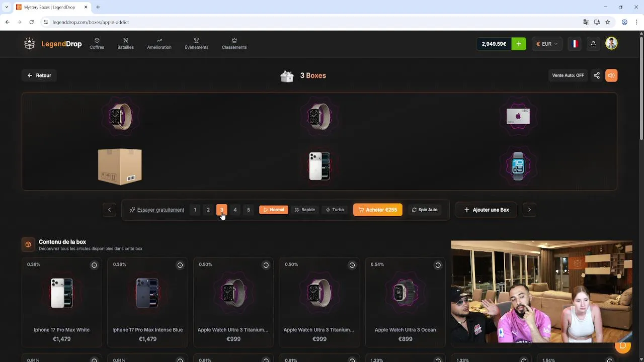Go to previous box arrow
Viewport: 644px width, 362px height.
109,210
